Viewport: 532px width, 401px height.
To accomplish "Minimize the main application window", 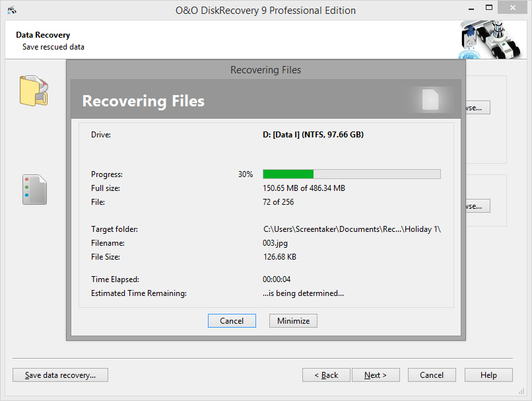I will pyautogui.click(x=471, y=8).
